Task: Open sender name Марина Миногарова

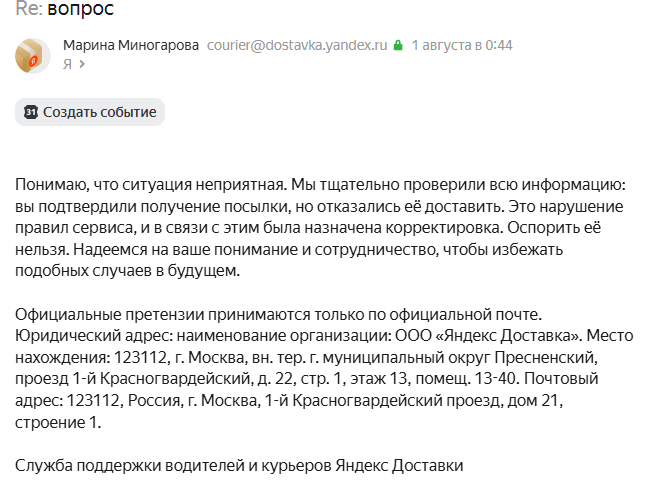Action: [131, 45]
